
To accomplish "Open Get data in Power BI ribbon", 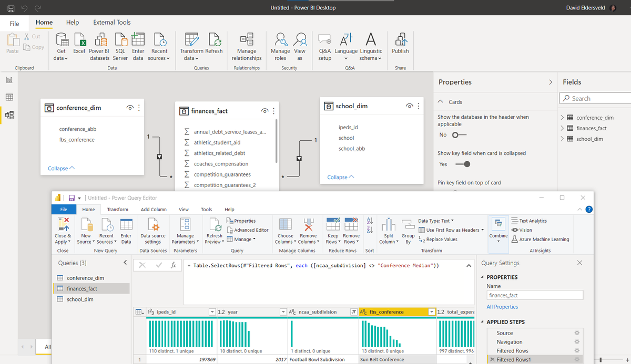I will point(61,46).
